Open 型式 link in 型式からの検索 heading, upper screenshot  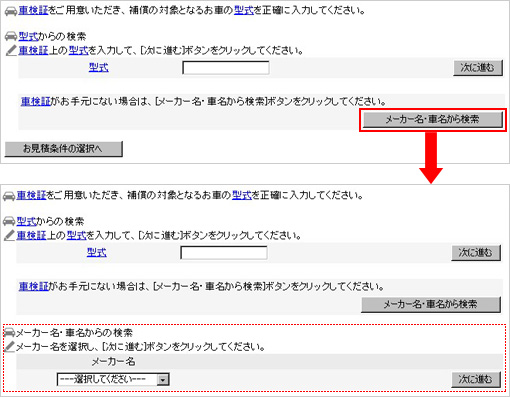point(29,36)
